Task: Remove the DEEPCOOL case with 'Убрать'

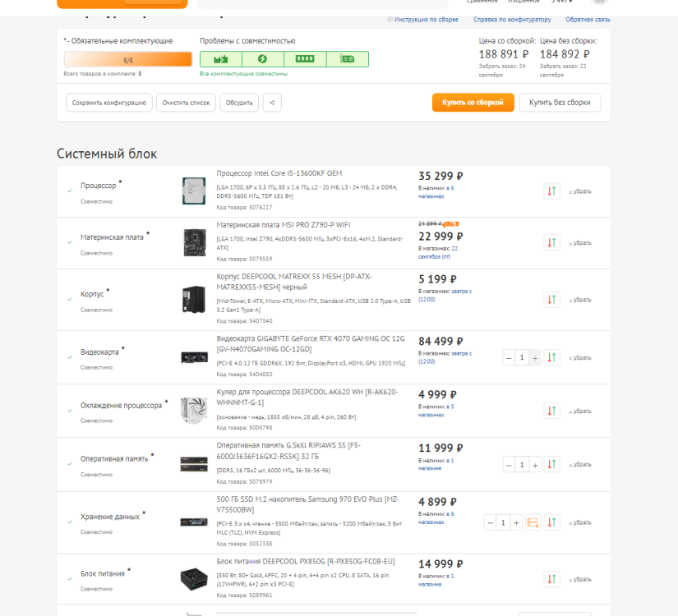Action: click(x=580, y=299)
